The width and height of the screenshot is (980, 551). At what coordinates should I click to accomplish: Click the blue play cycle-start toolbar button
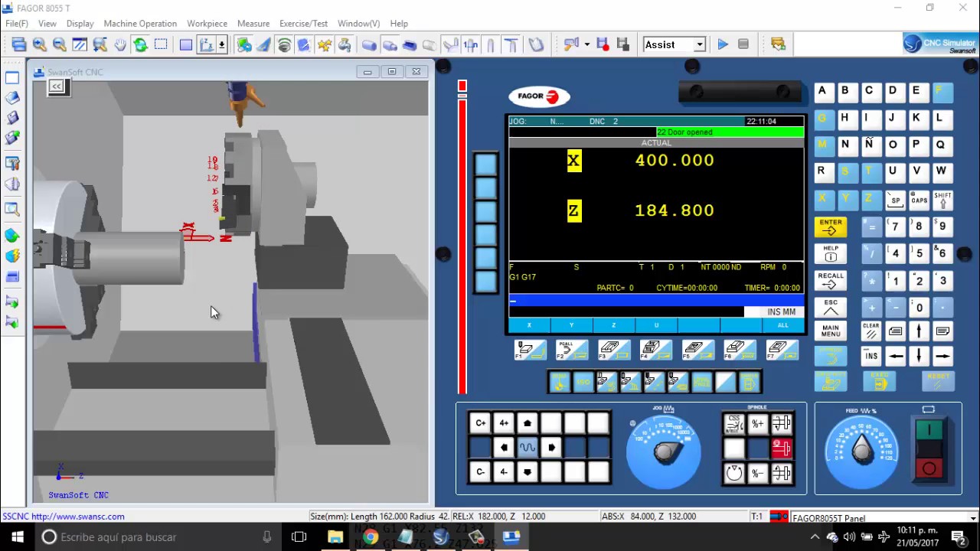pos(723,44)
